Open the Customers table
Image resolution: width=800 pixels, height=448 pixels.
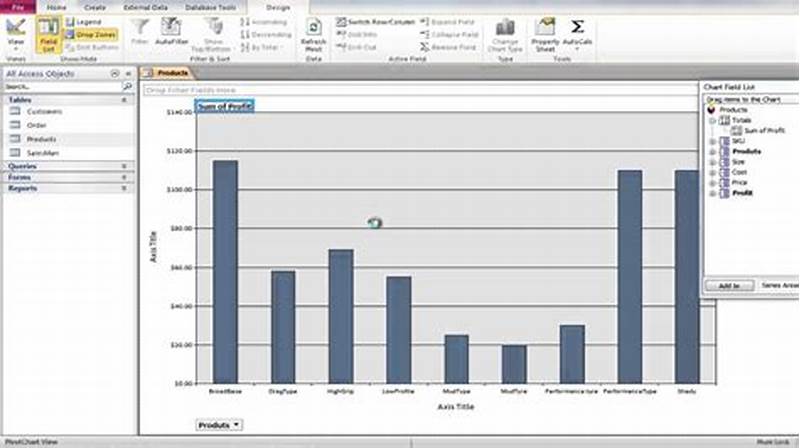44,111
